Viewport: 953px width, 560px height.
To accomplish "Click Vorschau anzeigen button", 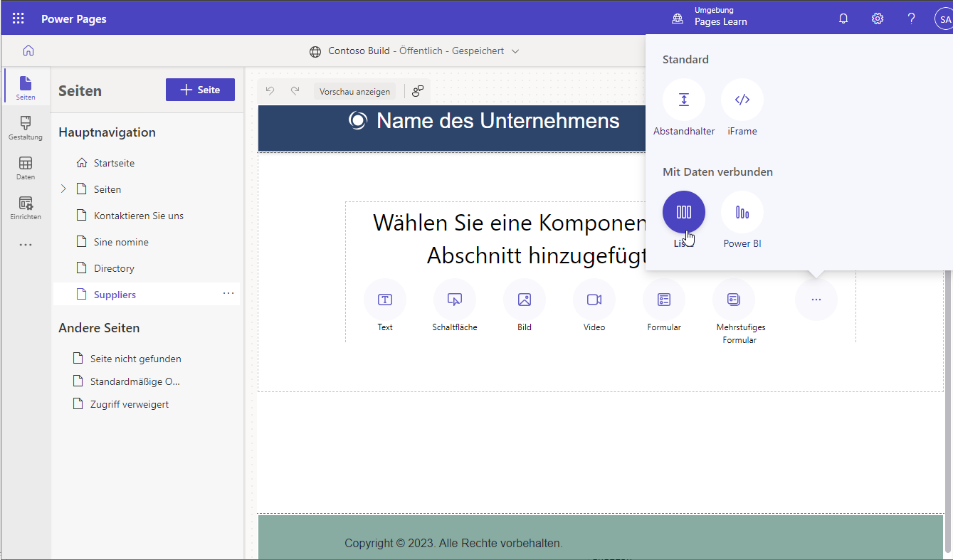I will pos(354,92).
